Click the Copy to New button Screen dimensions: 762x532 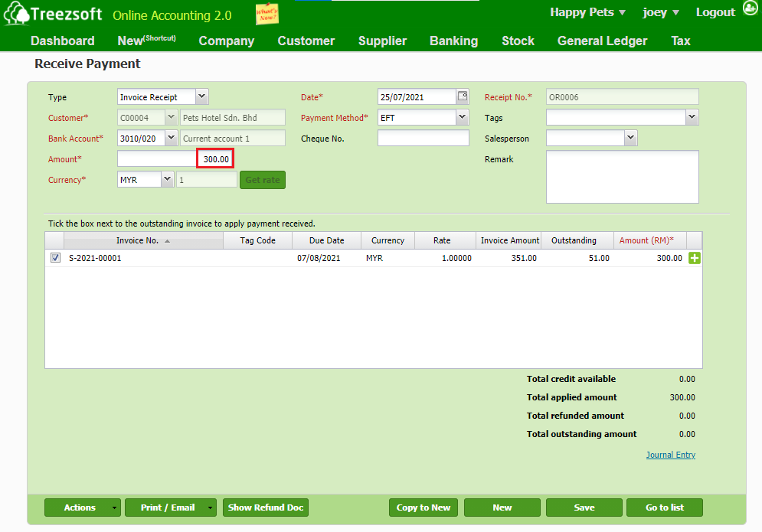click(x=424, y=508)
